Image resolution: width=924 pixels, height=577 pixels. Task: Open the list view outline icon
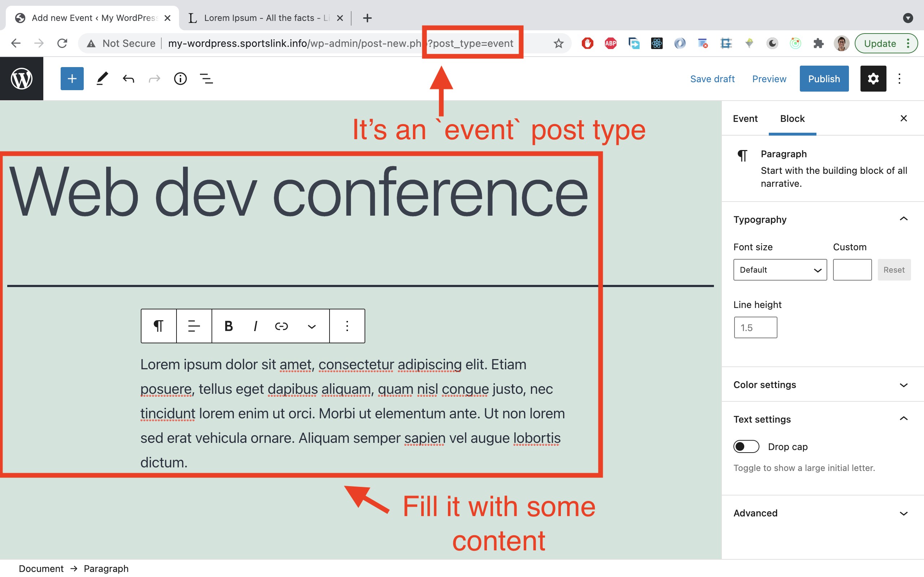[206, 78]
